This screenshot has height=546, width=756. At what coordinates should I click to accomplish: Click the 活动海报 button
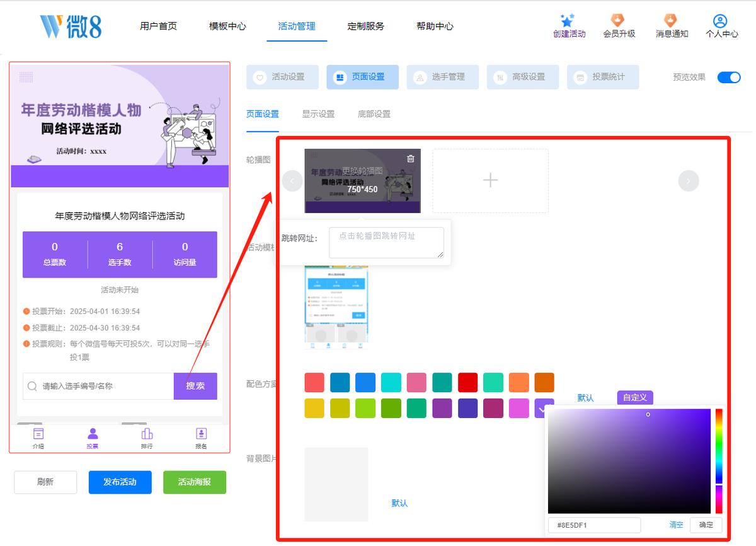pos(194,482)
